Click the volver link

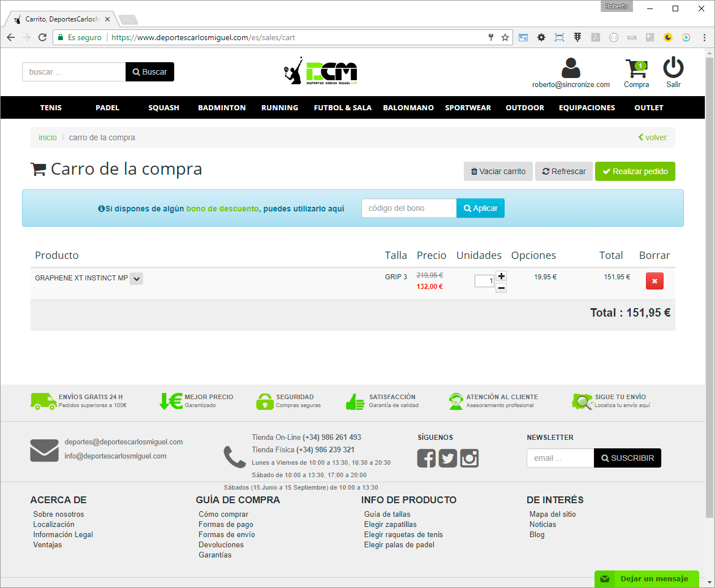[x=653, y=137]
